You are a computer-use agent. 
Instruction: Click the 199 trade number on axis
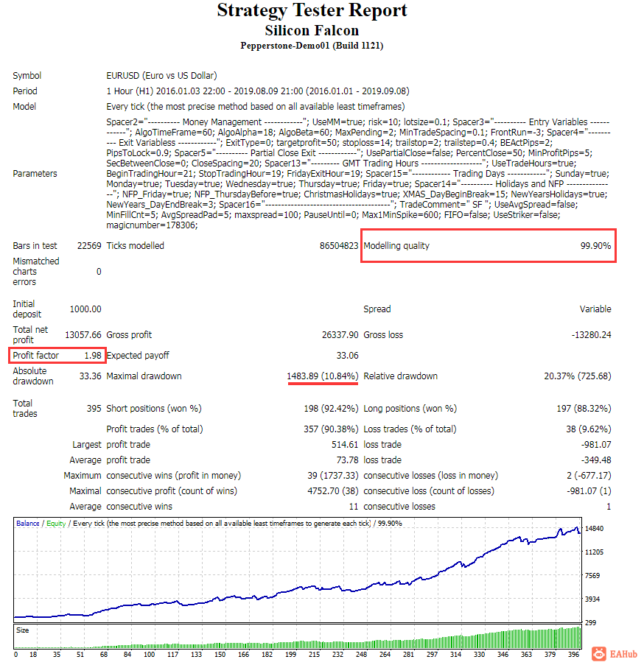pyautogui.click(x=290, y=655)
